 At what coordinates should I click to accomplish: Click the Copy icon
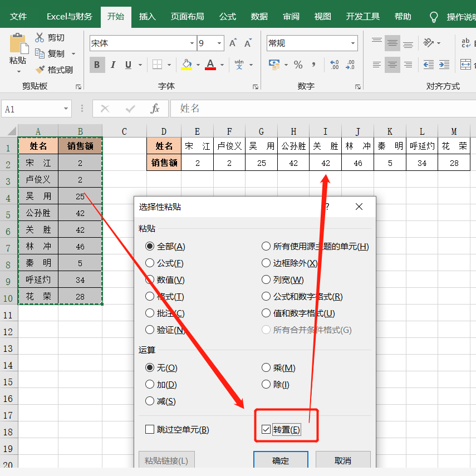(x=40, y=53)
